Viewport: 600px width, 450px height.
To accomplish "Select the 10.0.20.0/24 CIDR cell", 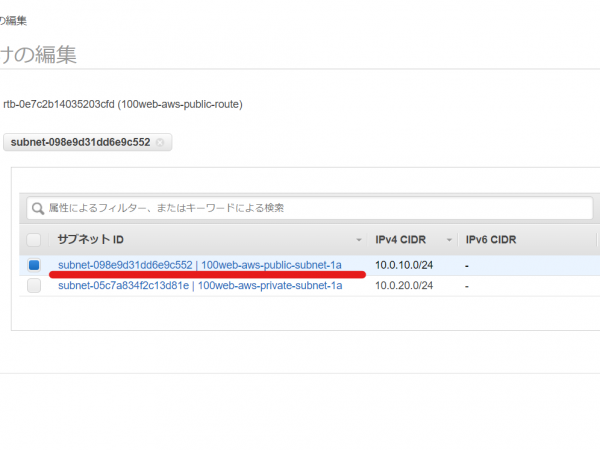I will (404, 285).
